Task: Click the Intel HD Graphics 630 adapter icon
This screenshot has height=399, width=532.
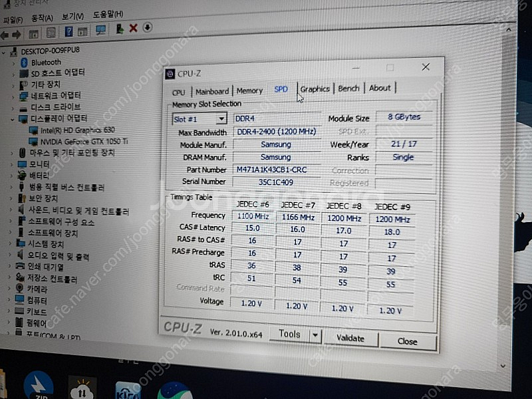Action: [x=33, y=130]
